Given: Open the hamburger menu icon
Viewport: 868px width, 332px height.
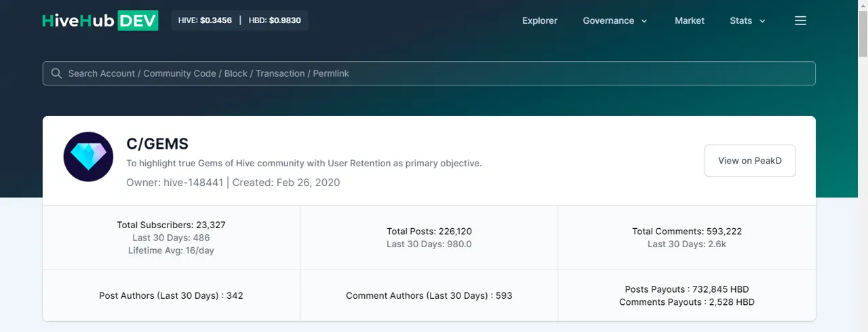Looking at the screenshot, I should pos(800,20).
